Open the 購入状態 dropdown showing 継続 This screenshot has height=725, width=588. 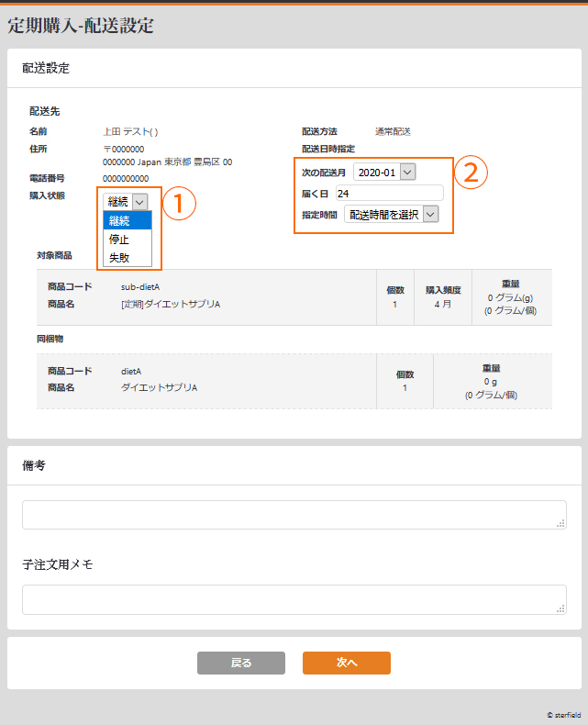pyautogui.click(x=127, y=202)
